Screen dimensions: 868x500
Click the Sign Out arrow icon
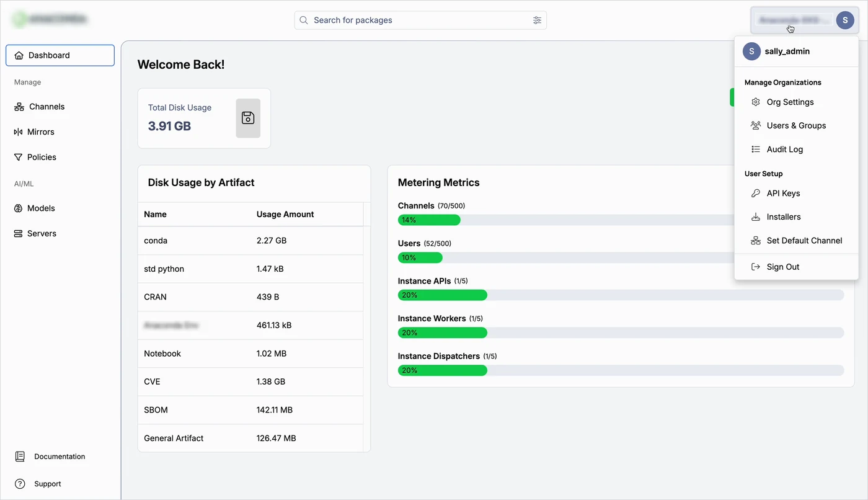[755, 267]
